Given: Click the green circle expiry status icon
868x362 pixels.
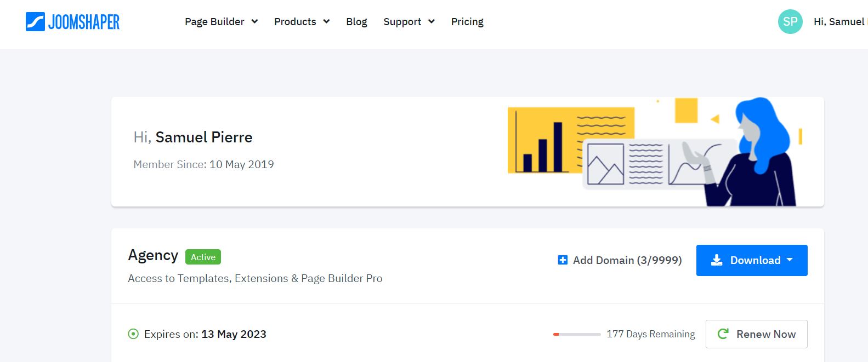Looking at the screenshot, I should [133, 334].
